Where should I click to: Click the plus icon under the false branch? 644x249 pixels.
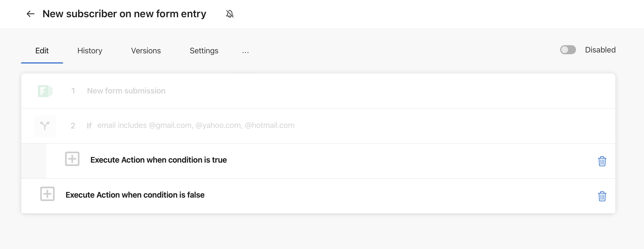coord(47,194)
